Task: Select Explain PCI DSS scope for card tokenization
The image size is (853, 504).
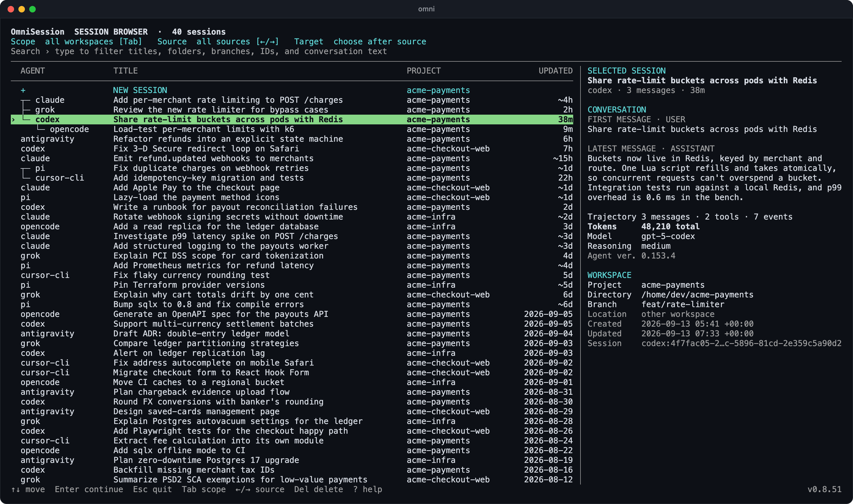Action: pyautogui.click(x=292, y=256)
